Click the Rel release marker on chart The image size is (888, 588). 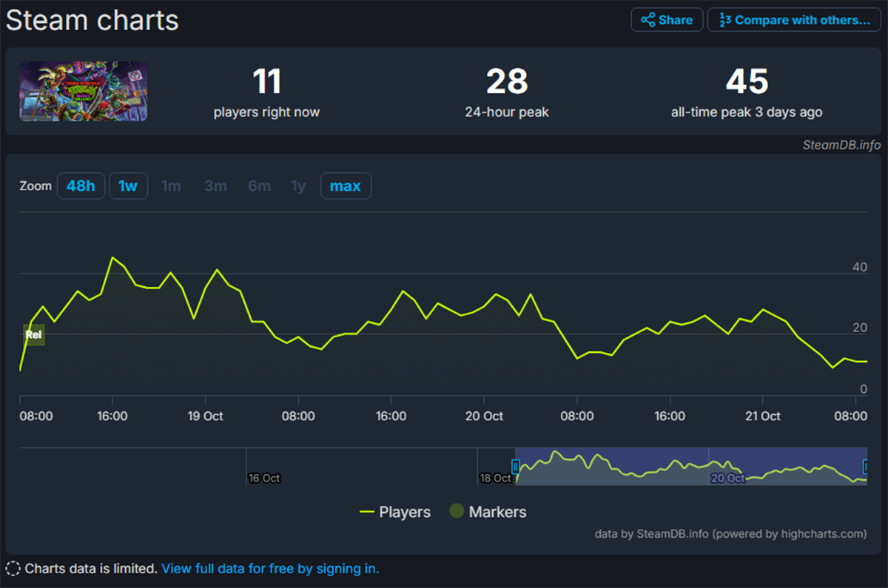pos(33,334)
